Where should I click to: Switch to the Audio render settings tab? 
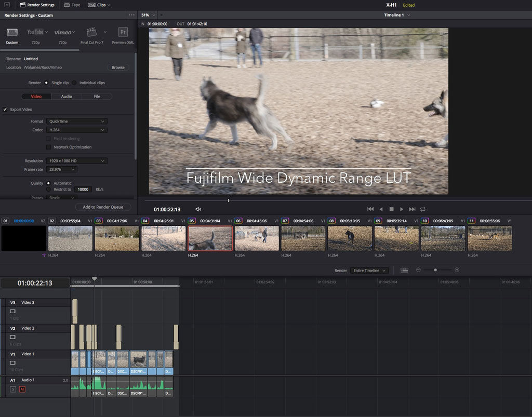(x=65, y=96)
